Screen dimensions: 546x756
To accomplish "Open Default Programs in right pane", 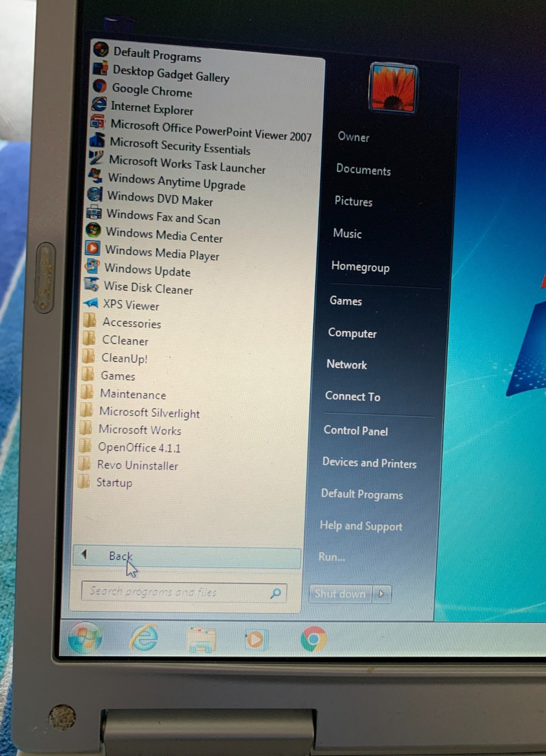I will tap(362, 494).
